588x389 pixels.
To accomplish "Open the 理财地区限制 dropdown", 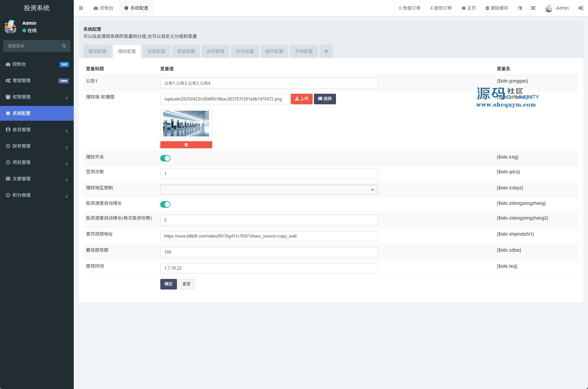I will [269, 190].
